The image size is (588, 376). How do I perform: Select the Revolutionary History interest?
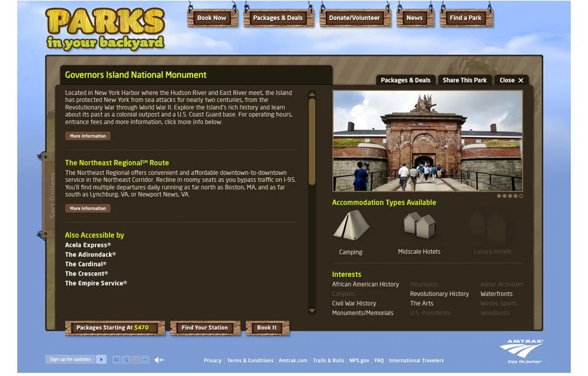coord(440,294)
